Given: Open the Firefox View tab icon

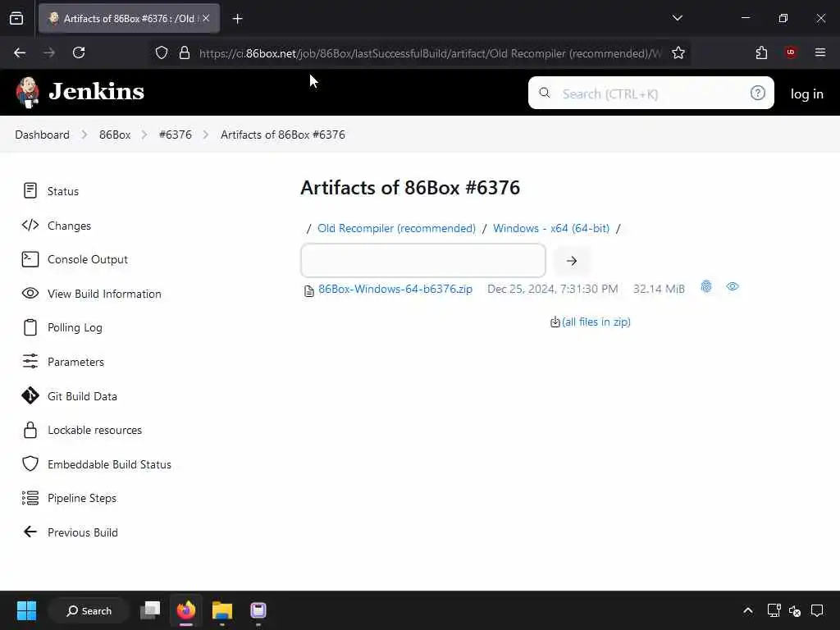Looking at the screenshot, I should point(16,19).
